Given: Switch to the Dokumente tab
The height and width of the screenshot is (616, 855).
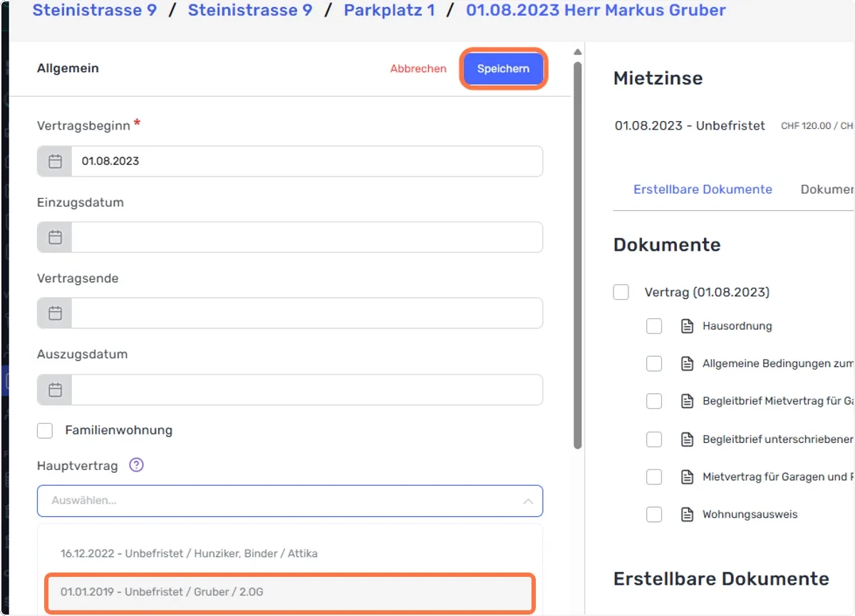Looking at the screenshot, I should pyautogui.click(x=827, y=189).
